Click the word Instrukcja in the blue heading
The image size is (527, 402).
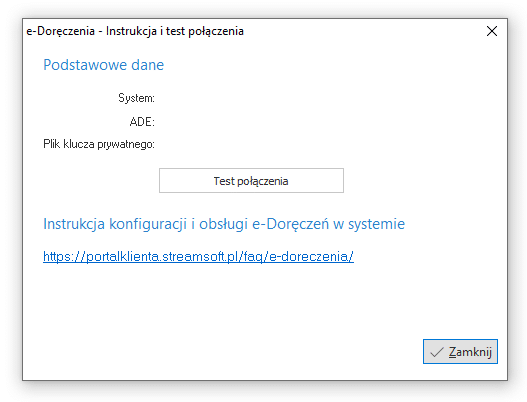pos(74,224)
